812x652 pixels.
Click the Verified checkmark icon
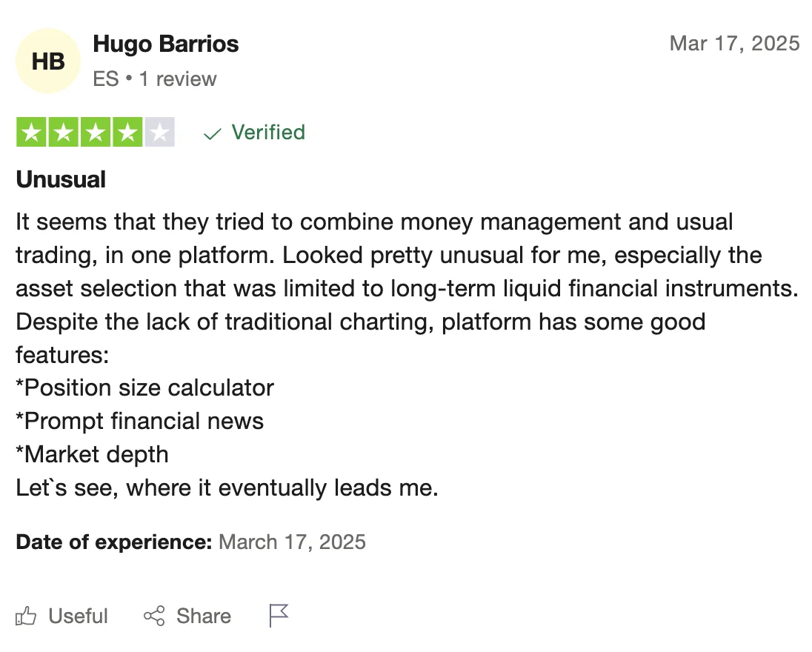[213, 133]
